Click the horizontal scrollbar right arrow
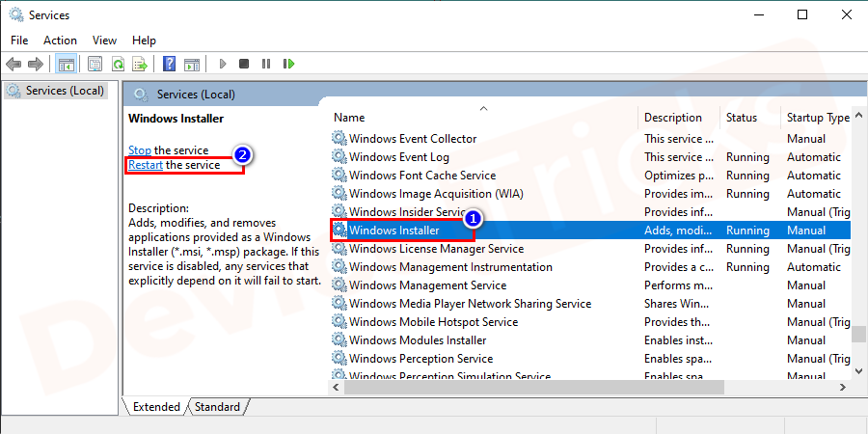Screen dimensions: 868x434 click(x=843, y=388)
